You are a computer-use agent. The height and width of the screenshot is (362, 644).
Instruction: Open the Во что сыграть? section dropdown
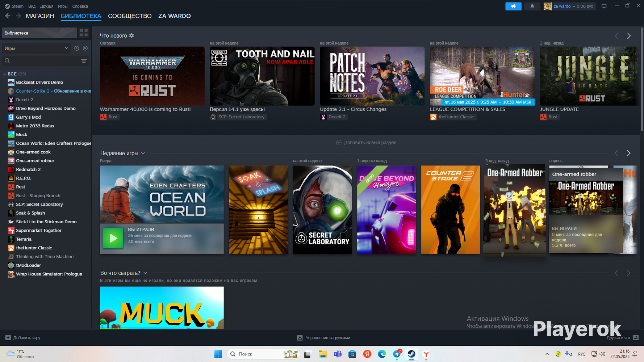pyautogui.click(x=145, y=273)
